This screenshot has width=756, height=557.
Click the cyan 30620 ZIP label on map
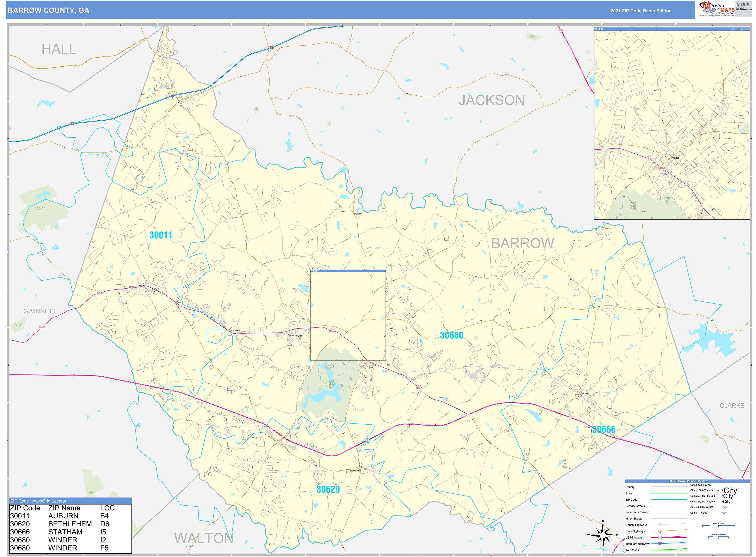(x=328, y=490)
